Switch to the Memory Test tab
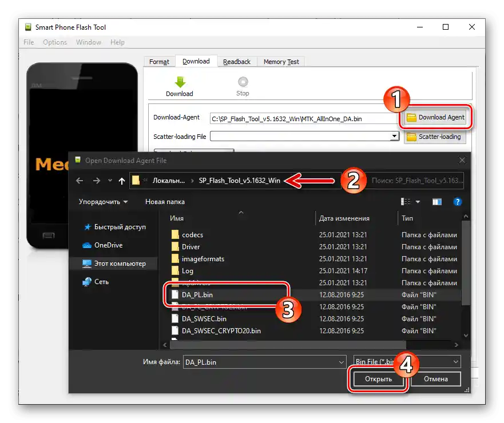This screenshot has height=423, width=504. pyautogui.click(x=281, y=61)
